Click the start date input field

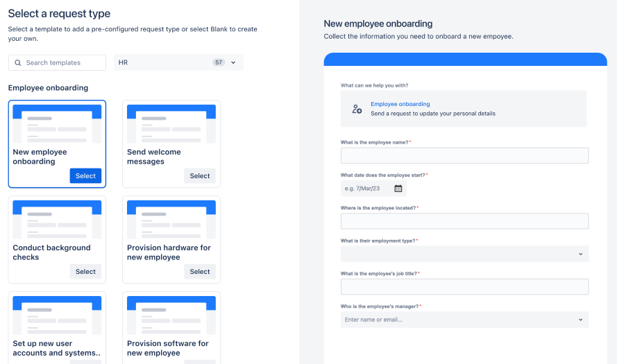click(366, 189)
